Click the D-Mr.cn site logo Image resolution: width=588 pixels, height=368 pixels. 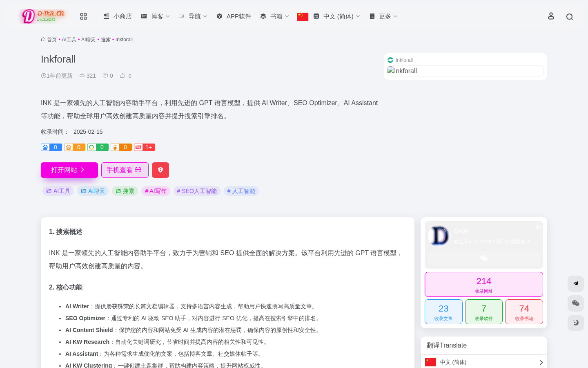(43, 16)
